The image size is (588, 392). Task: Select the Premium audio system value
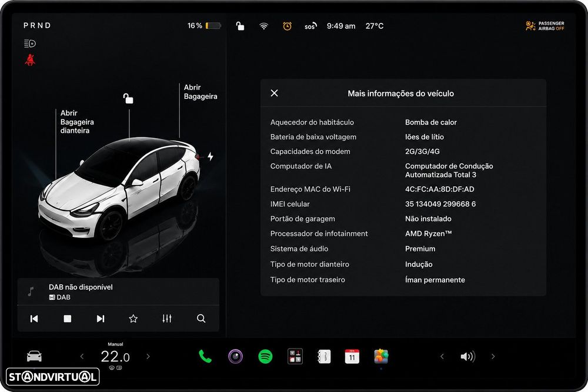[x=420, y=249]
